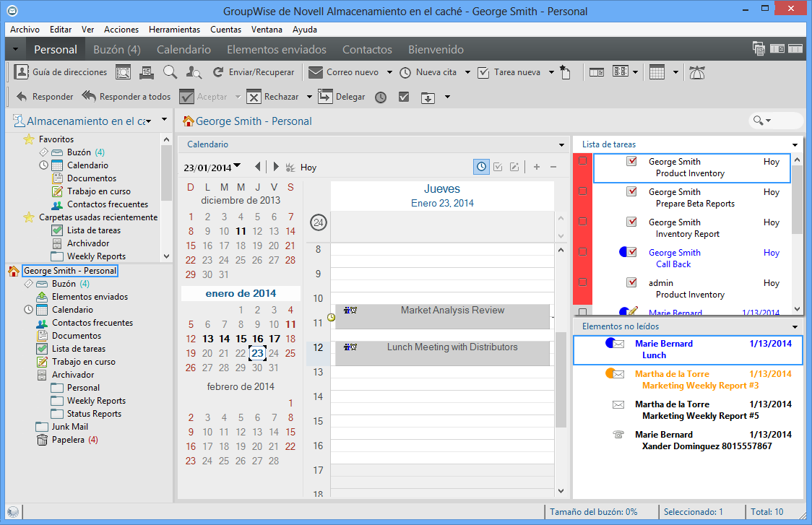Viewport: 812px width, 525px height.
Task: Click the previous day arrow in calendar
Action: [257, 167]
